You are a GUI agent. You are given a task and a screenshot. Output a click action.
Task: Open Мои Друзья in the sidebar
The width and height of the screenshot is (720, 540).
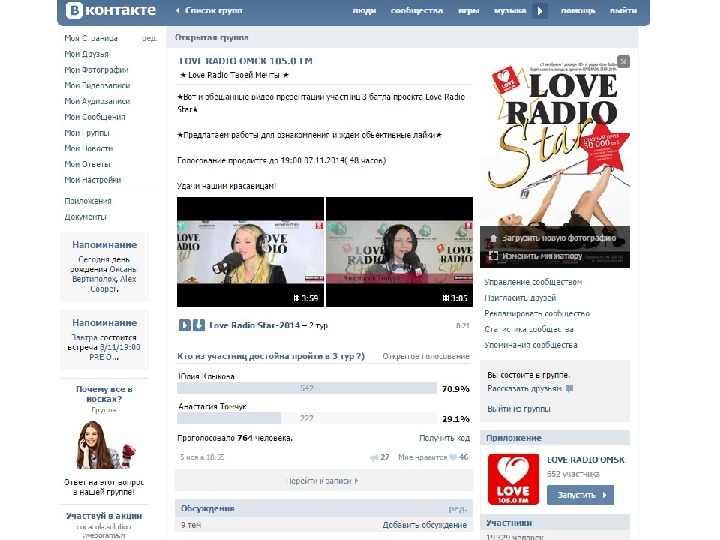86,54
